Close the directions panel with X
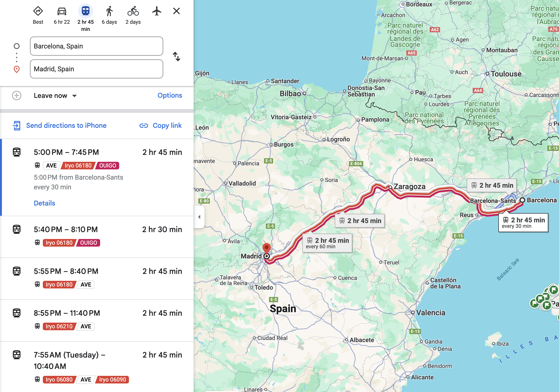Screen dimensions: 559x392 click(176, 11)
